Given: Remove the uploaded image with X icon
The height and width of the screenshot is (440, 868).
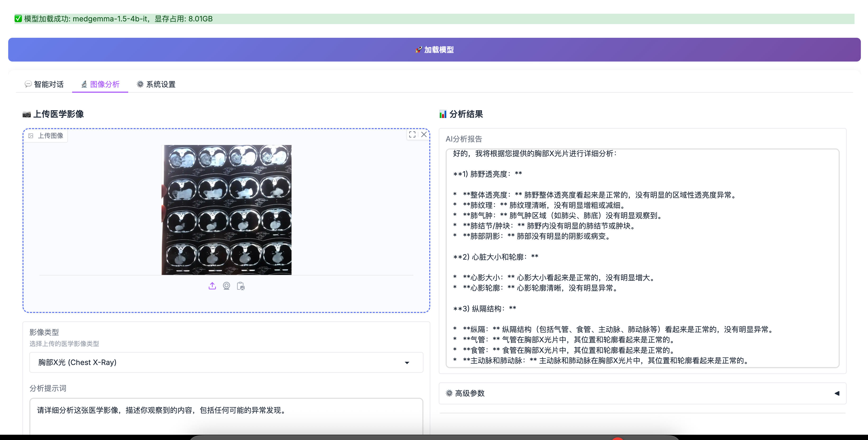Looking at the screenshot, I should pos(424,134).
